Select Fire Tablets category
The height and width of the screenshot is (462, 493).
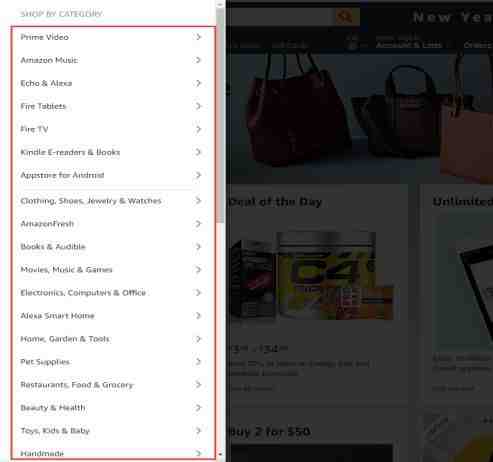pyautogui.click(x=43, y=106)
